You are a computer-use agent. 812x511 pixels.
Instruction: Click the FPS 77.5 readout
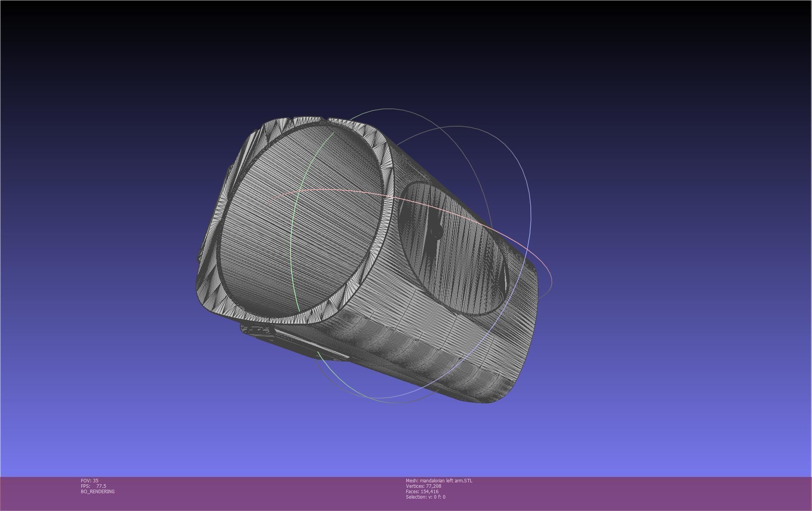click(x=93, y=486)
